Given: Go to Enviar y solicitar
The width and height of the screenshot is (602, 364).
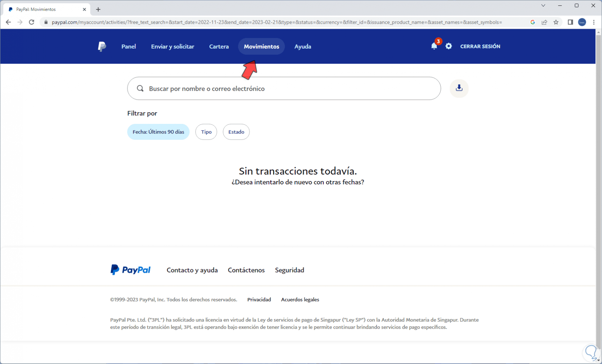Looking at the screenshot, I should (x=173, y=47).
